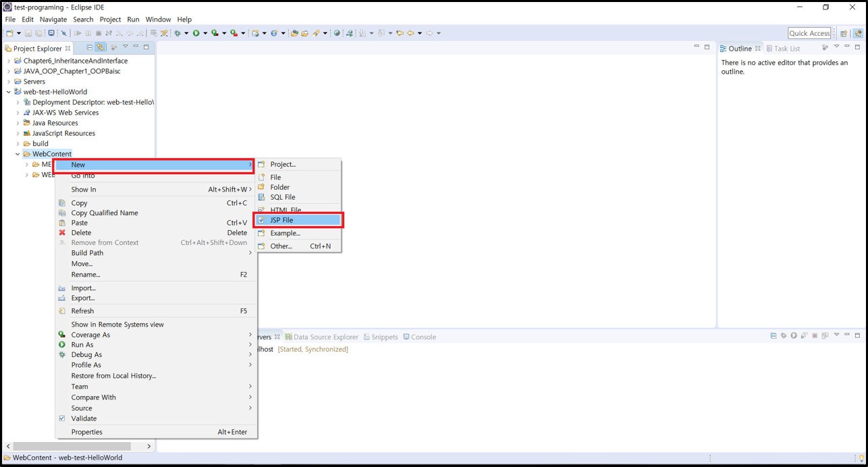Open the Outline view menu triangle
The width and height of the screenshot is (868, 467).
point(836,47)
